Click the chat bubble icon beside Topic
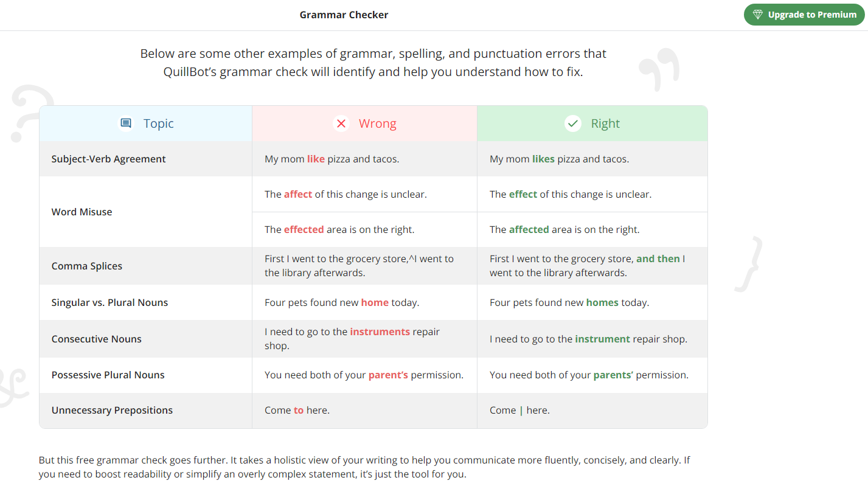 126,123
